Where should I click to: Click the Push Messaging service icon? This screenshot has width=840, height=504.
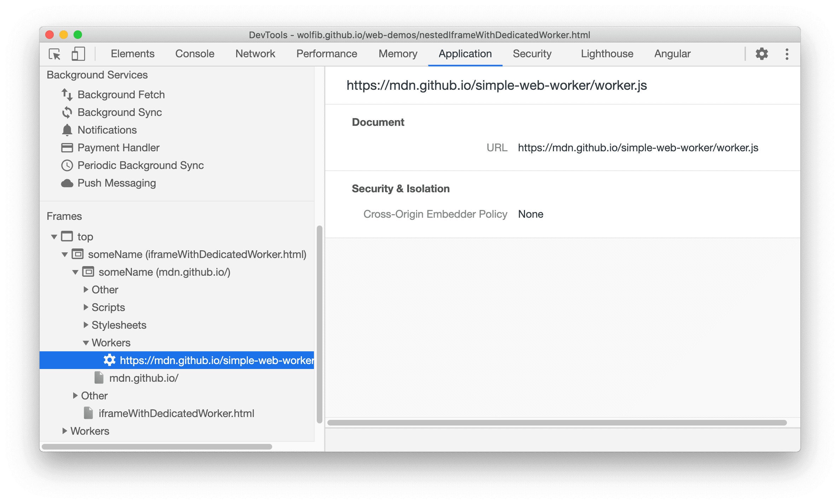(x=67, y=182)
